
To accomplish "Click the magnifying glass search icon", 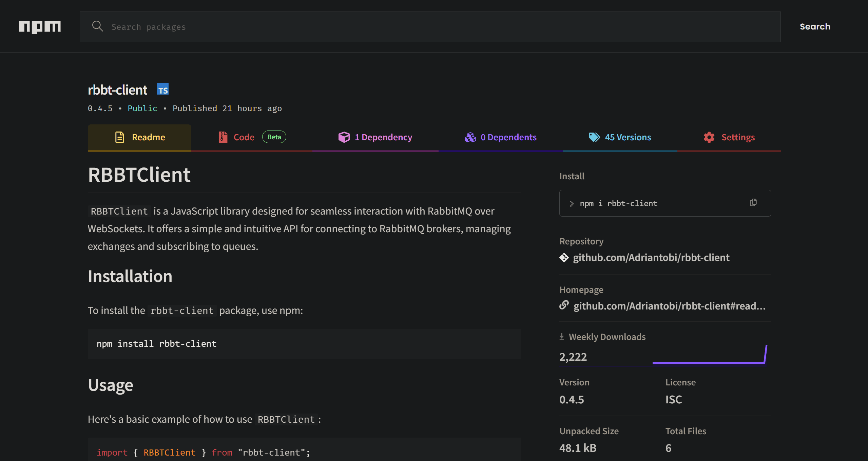I will pyautogui.click(x=97, y=26).
